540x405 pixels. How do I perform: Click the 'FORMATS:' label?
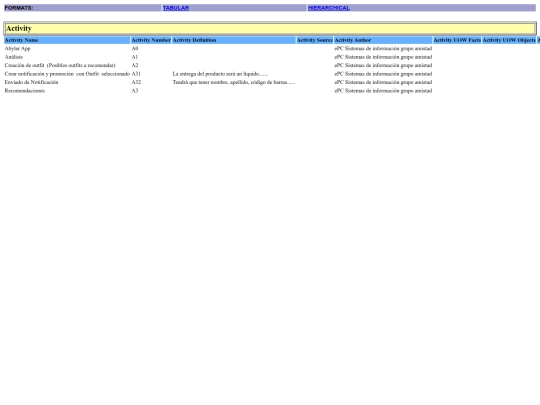click(19, 8)
